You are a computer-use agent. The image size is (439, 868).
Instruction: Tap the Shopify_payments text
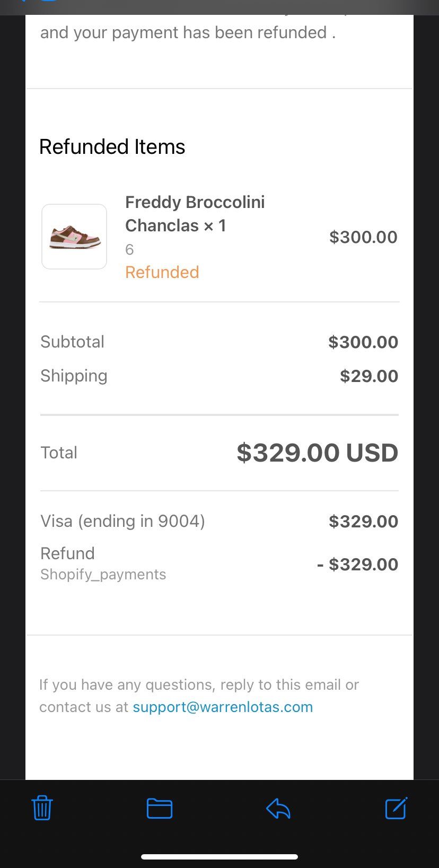pos(103,575)
